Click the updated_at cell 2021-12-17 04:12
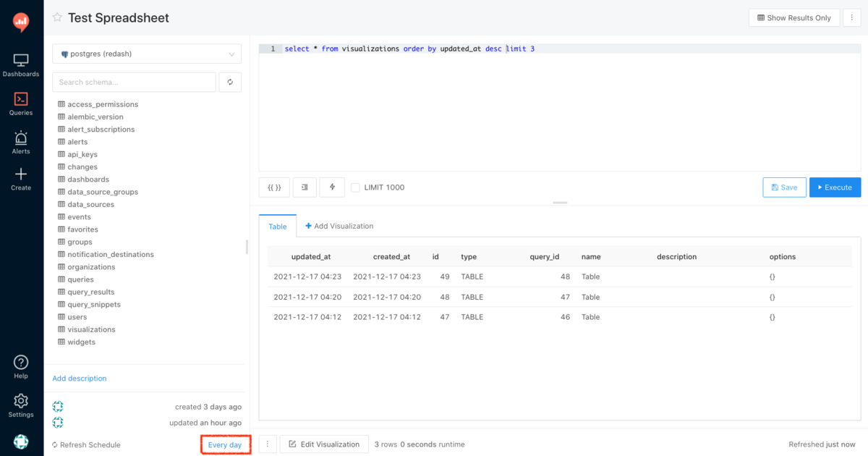 (x=307, y=317)
